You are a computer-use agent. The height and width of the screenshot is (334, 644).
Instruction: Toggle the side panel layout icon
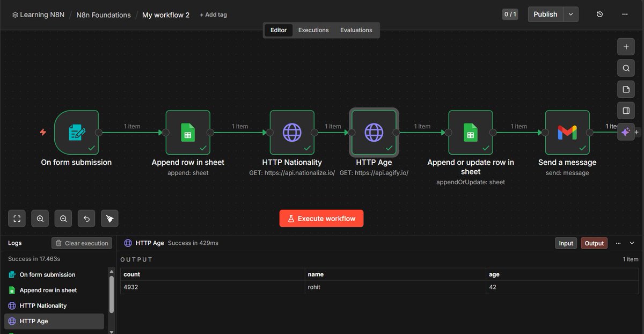tap(626, 111)
